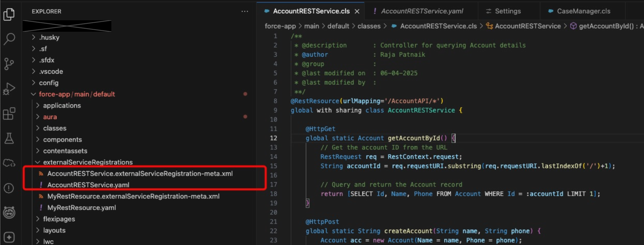Click the EXPLORER panel title
Screen dimensions: 644x245
46,12
